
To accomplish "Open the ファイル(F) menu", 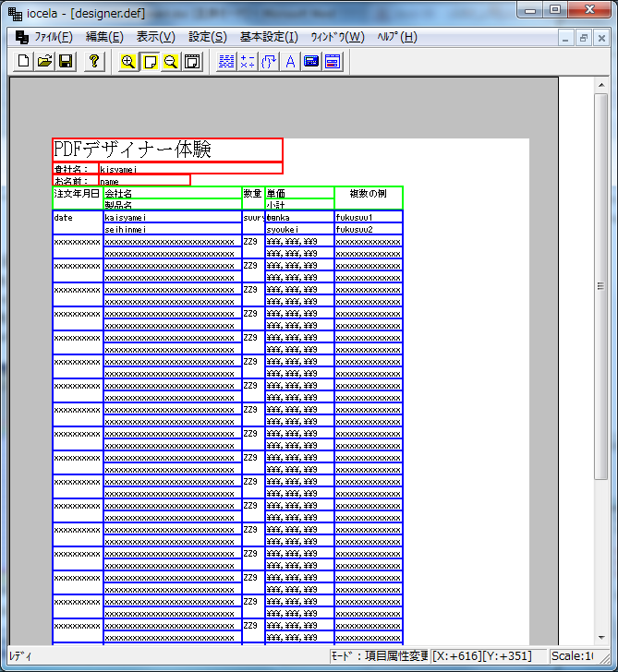I will [54, 37].
